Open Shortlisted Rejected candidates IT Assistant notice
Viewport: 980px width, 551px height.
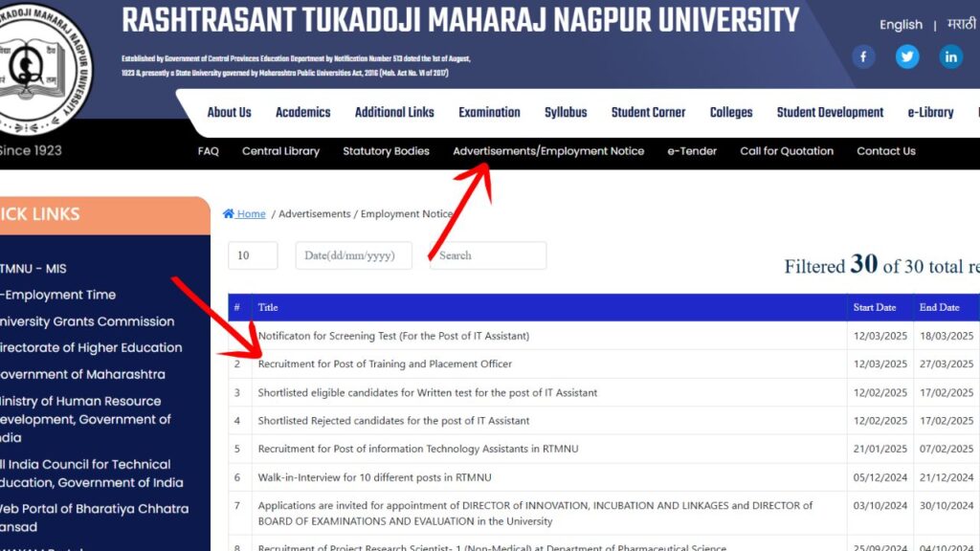393,421
